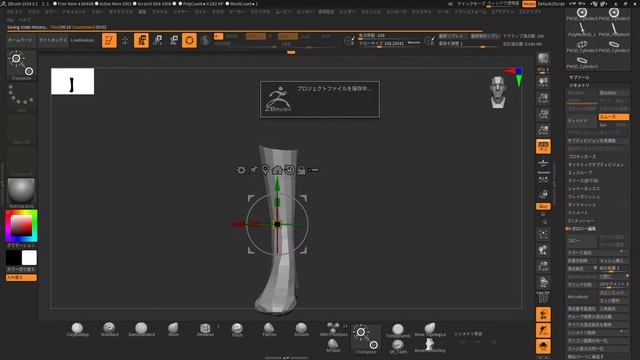Select the black secondary color swatch

(13, 258)
